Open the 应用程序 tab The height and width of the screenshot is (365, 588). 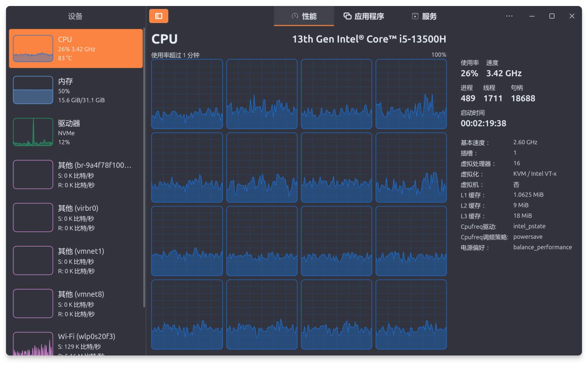coord(364,17)
